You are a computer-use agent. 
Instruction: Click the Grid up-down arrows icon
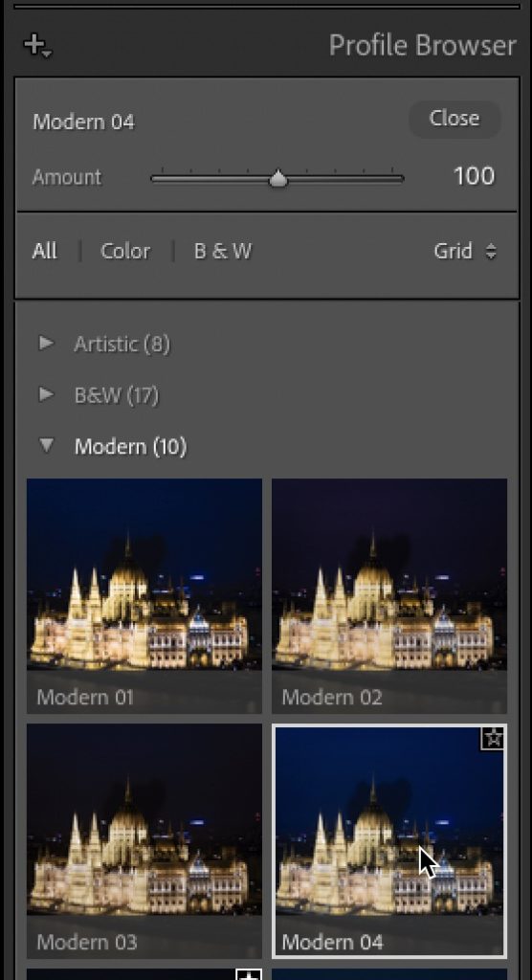pos(491,252)
